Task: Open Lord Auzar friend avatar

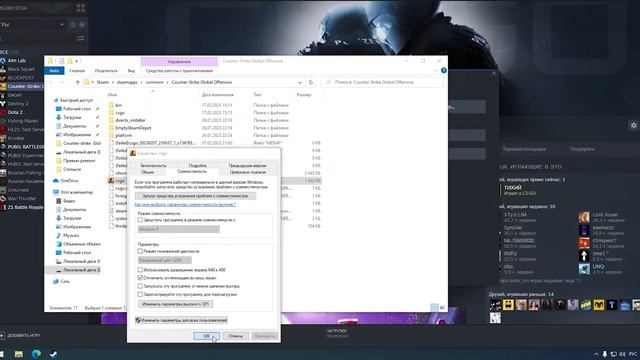Action: coord(584,217)
